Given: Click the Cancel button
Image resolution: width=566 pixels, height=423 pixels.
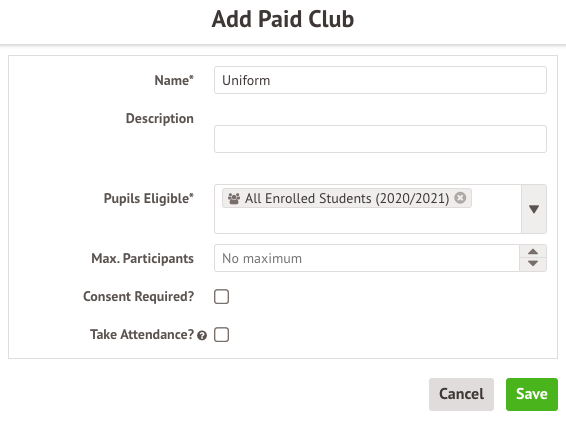Looking at the screenshot, I should pyautogui.click(x=461, y=394).
